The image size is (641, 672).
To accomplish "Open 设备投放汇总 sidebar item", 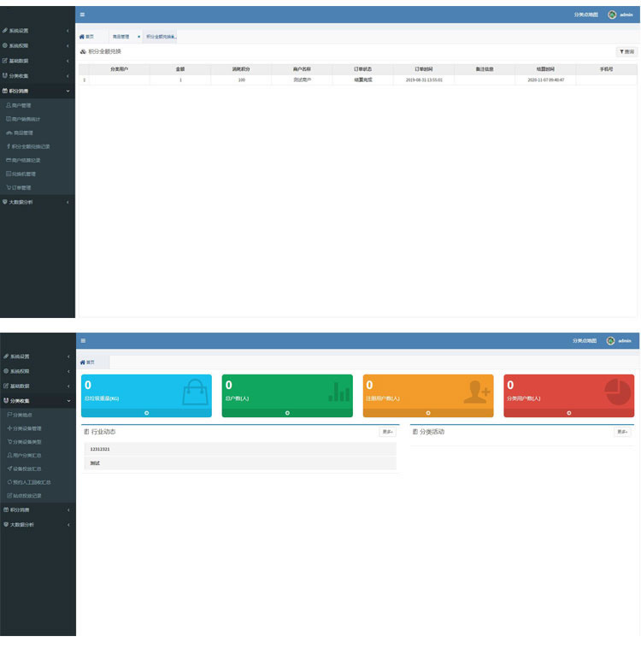I will tap(27, 469).
